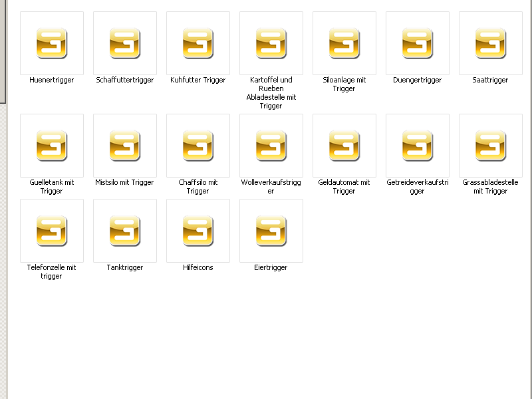Click the left pane scrollbar thumb
This screenshot has height=399, width=532.
(x=3, y=51)
